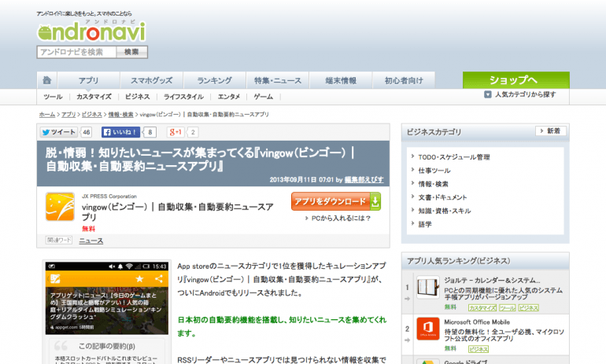Open the 初心者向け navigation tab

pyautogui.click(x=404, y=80)
